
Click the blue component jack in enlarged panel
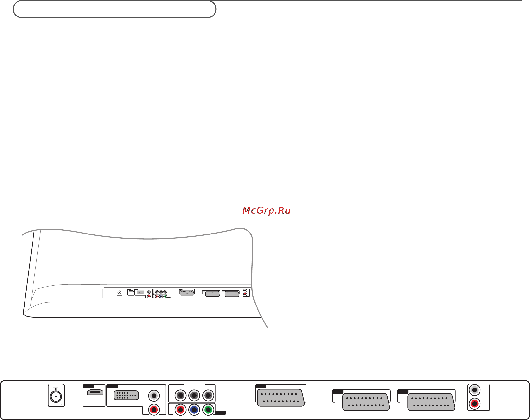click(x=194, y=410)
